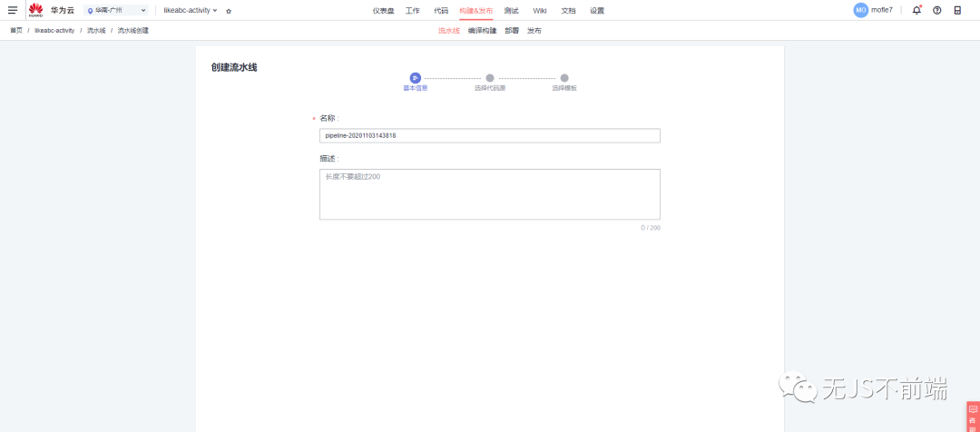Viewport: 980px width, 432px height.
Task: Click the 选择代码源 step circle
Action: 490,78
